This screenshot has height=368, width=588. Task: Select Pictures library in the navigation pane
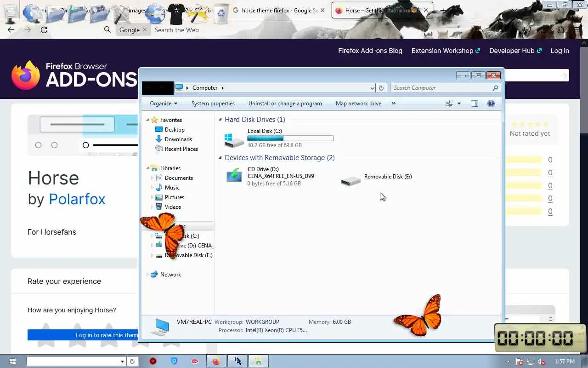(174, 197)
